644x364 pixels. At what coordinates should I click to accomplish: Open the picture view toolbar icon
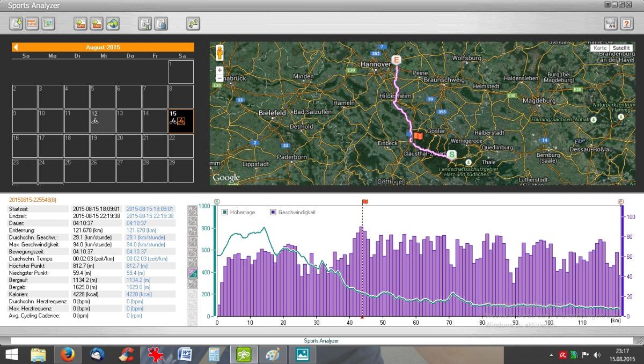coord(48,24)
